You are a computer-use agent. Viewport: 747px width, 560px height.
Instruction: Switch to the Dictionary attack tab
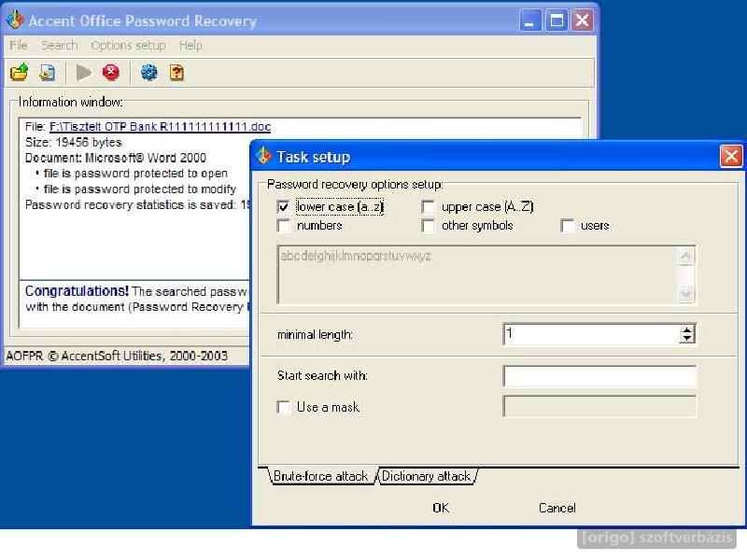427,476
